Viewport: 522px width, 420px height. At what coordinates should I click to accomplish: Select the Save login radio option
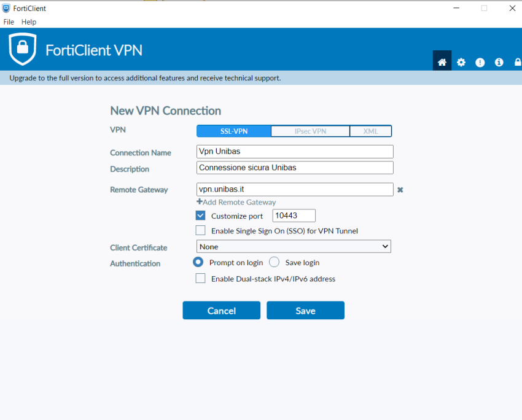pyautogui.click(x=275, y=262)
